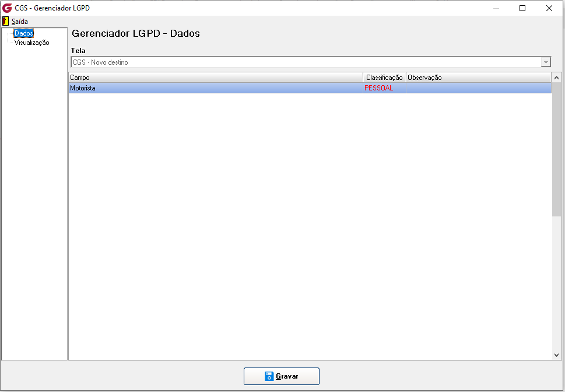Click the PESSOAL classification cell
This screenshot has width=565, height=392.
[384, 88]
